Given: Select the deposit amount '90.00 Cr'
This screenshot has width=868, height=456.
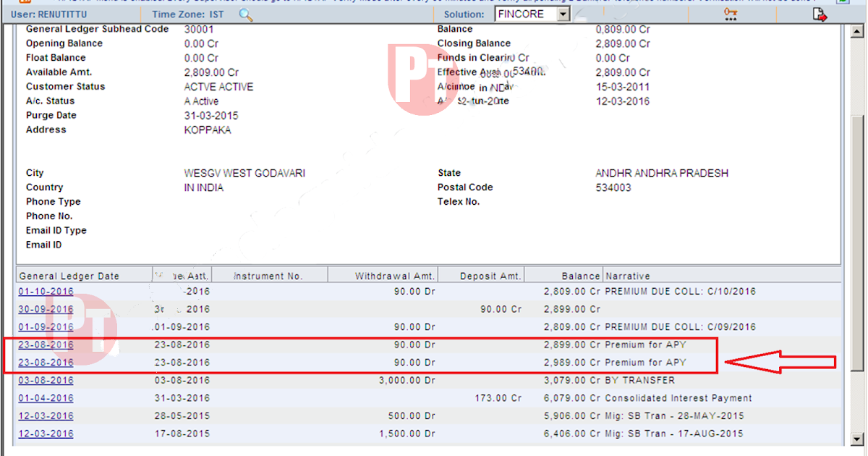Looking at the screenshot, I should pyautogui.click(x=501, y=309).
